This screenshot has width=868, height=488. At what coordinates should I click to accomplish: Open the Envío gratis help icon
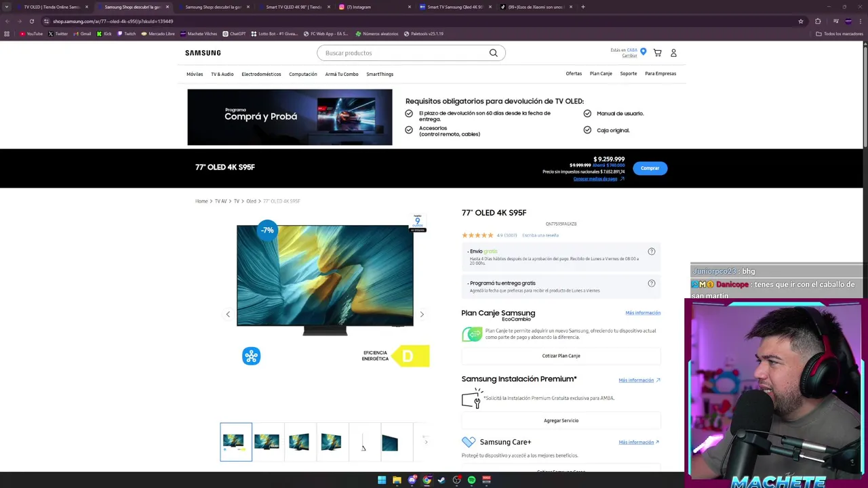pyautogui.click(x=652, y=251)
